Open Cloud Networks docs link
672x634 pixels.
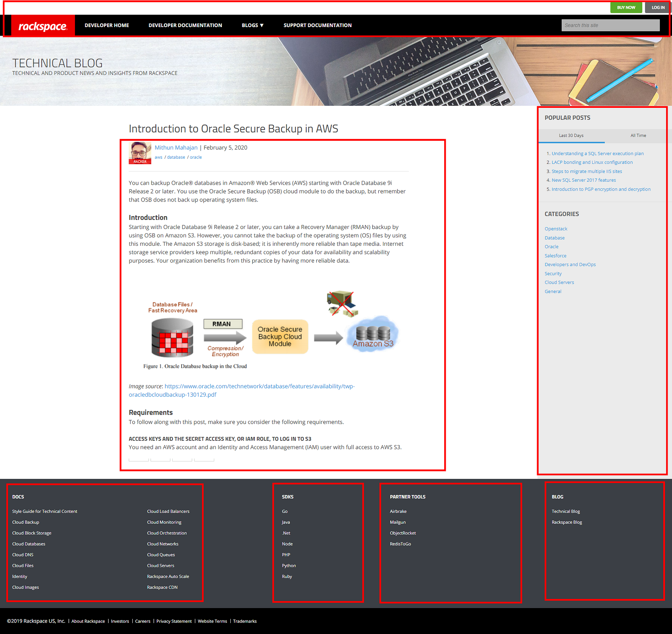click(163, 544)
